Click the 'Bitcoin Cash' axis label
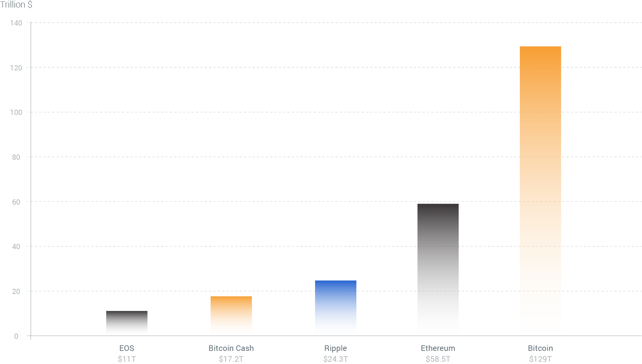The image size is (642, 364). pyautogui.click(x=231, y=348)
